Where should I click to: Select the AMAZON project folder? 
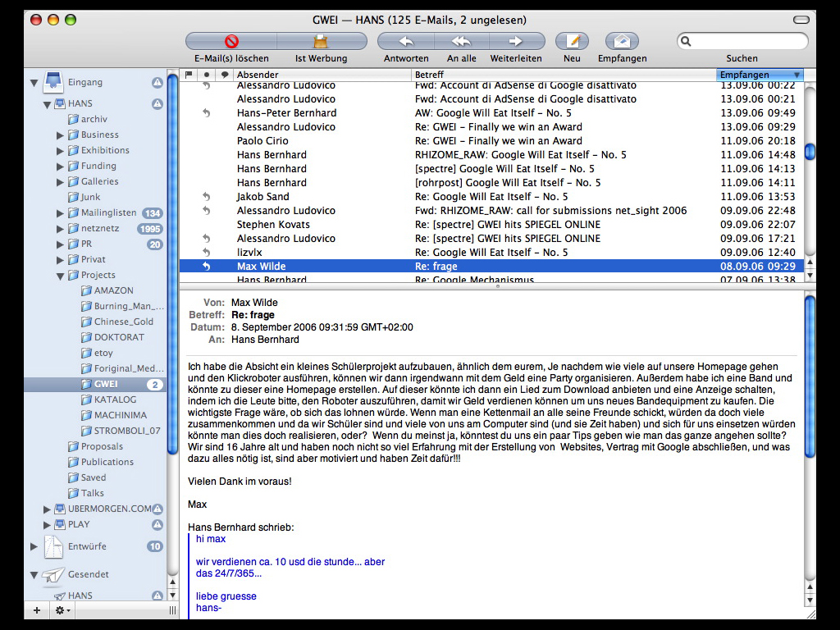tap(113, 290)
